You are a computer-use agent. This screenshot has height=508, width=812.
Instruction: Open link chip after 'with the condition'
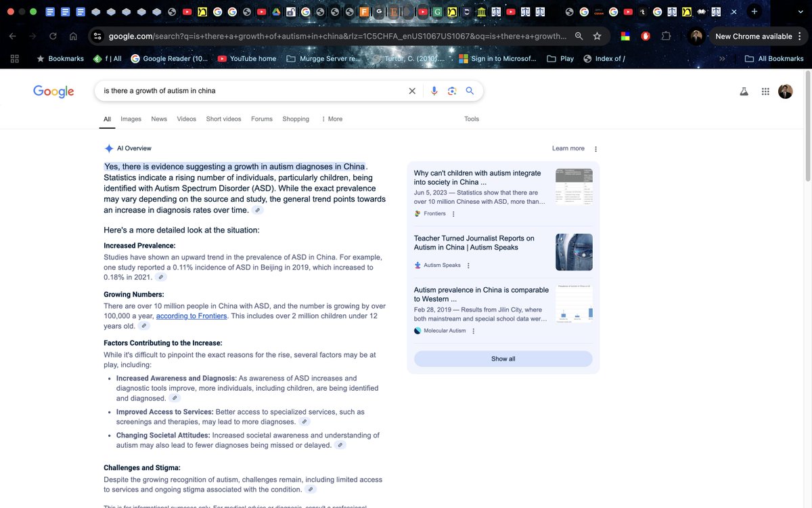pos(311,489)
